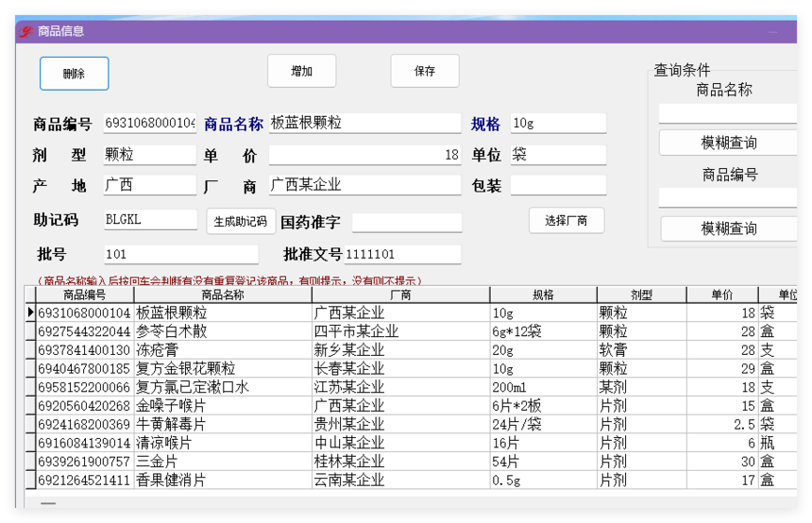The image size is (812, 523).
Task: Click the 商品编号 column header in the table
Action: pyautogui.click(x=84, y=295)
